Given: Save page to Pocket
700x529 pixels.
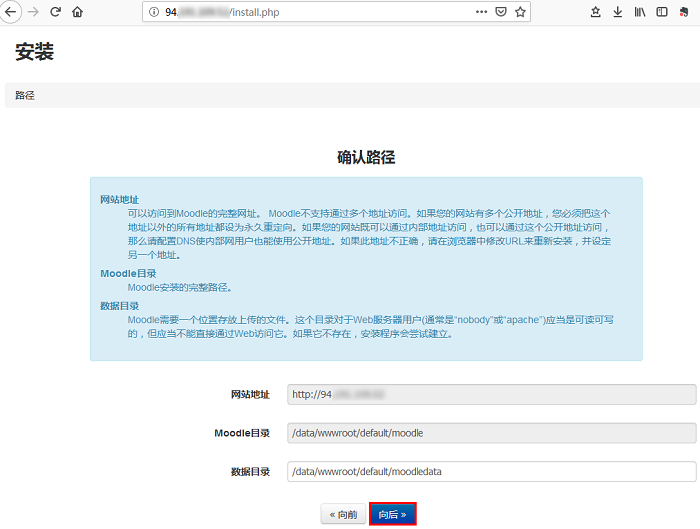Looking at the screenshot, I should click(500, 12).
